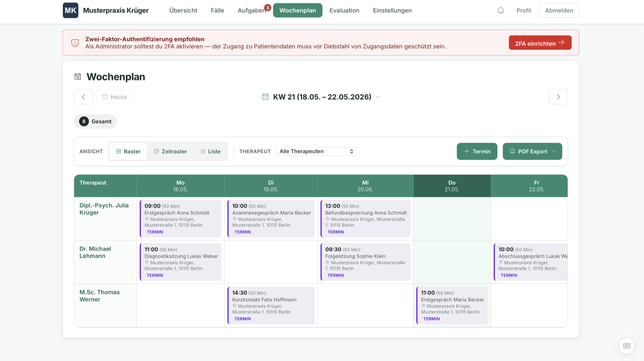Select the Wochenplan tab
The image size is (644, 361).
(x=297, y=10)
